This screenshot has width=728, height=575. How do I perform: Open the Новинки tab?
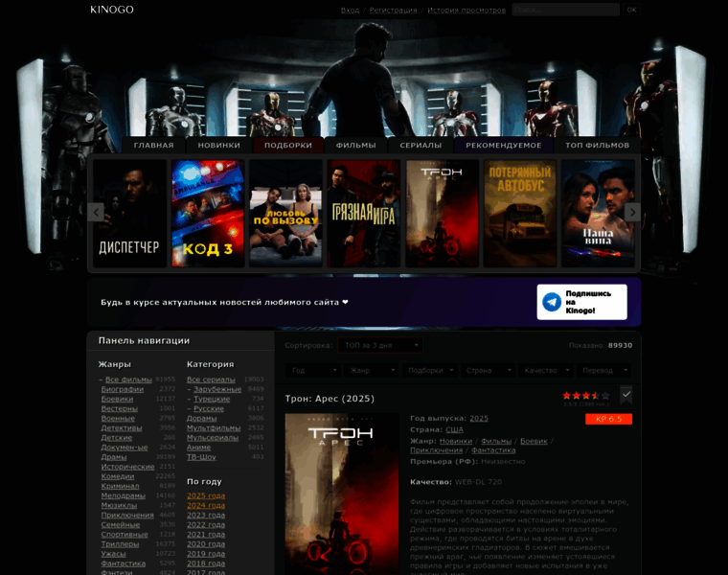click(219, 145)
